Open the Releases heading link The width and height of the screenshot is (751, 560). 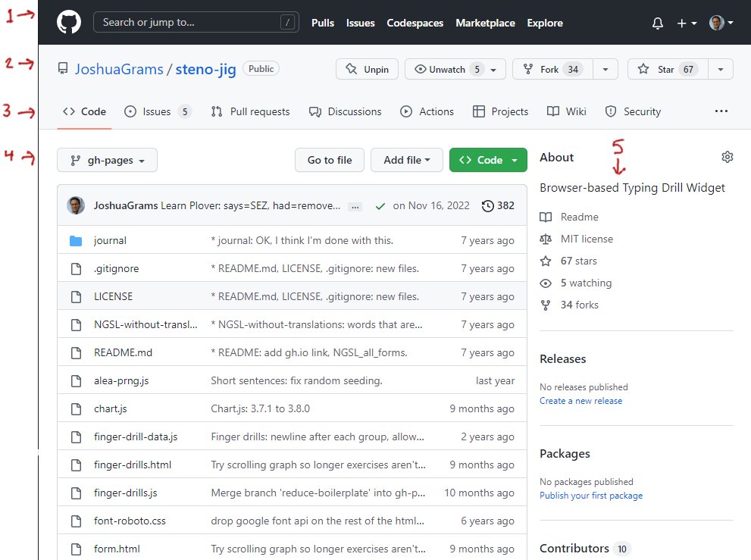[x=563, y=358]
